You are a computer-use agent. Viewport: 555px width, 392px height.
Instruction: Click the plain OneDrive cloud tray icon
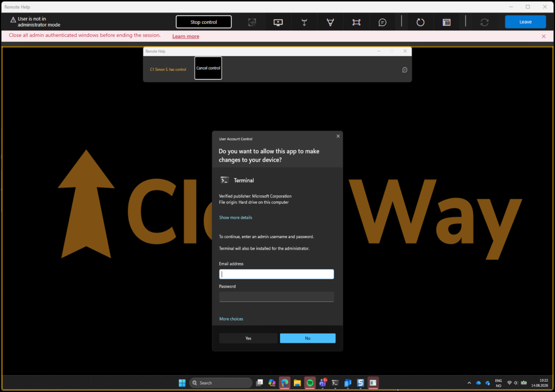(479, 383)
